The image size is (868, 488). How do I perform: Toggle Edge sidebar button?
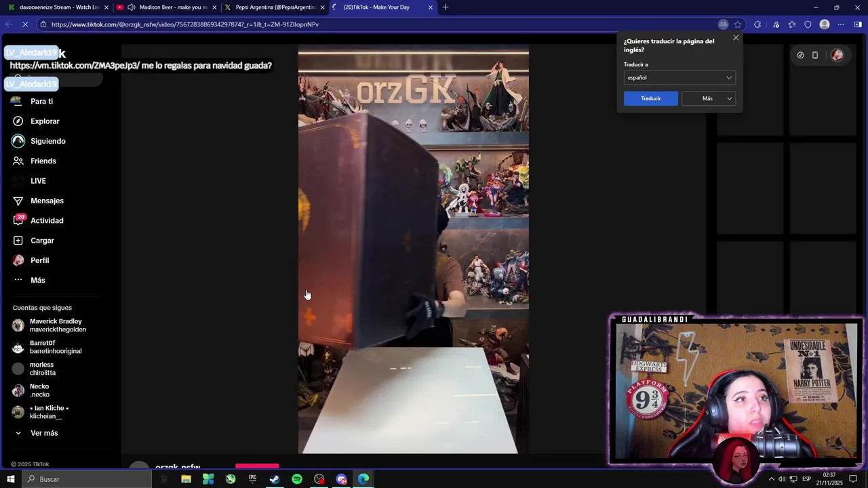(x=858, y=24)
